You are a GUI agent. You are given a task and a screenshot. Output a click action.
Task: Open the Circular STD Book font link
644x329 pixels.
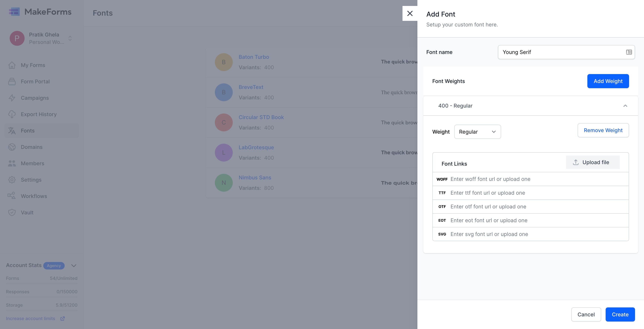click(x=261, y=117)
